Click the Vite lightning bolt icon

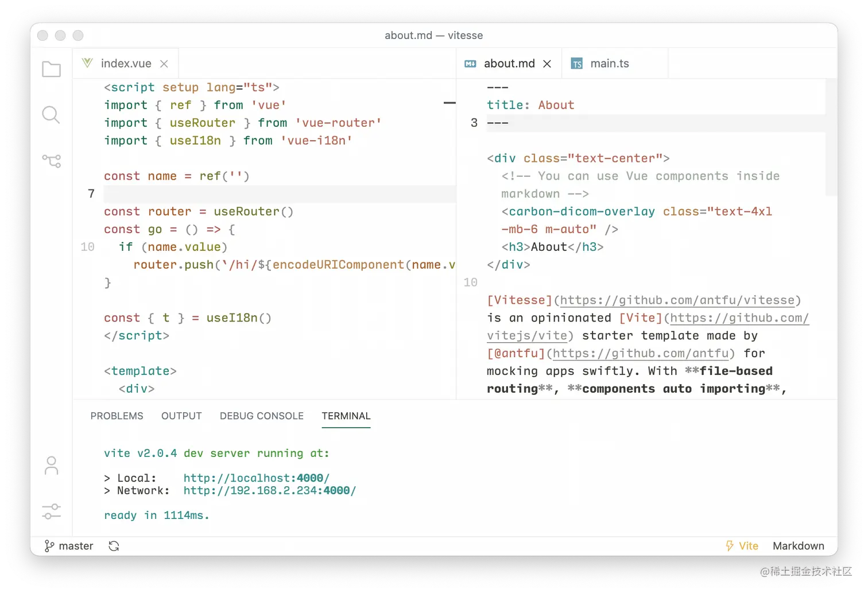pyautogui.click(x=730, y=546)
